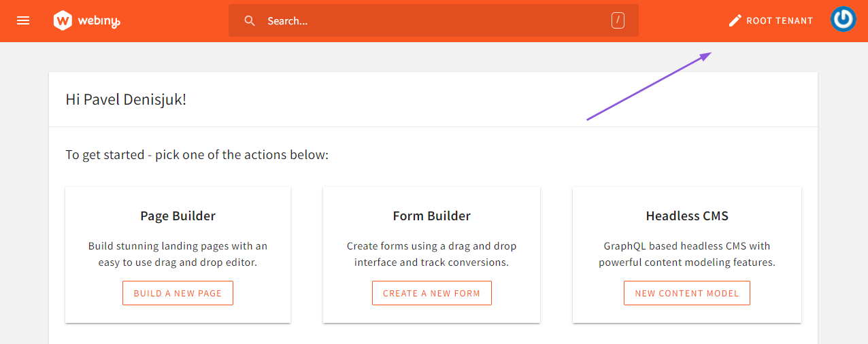Click the 'To get started' instruction text

pyautogui.click(x=197, y=155)
